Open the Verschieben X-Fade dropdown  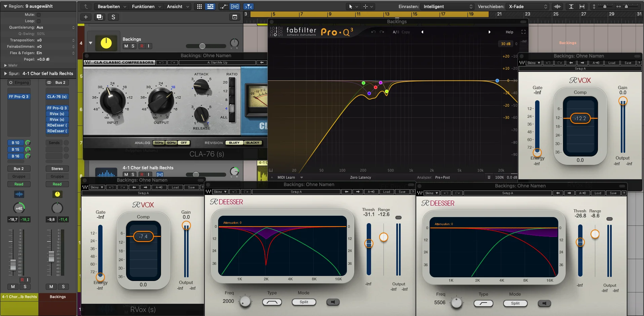(528, 6)
